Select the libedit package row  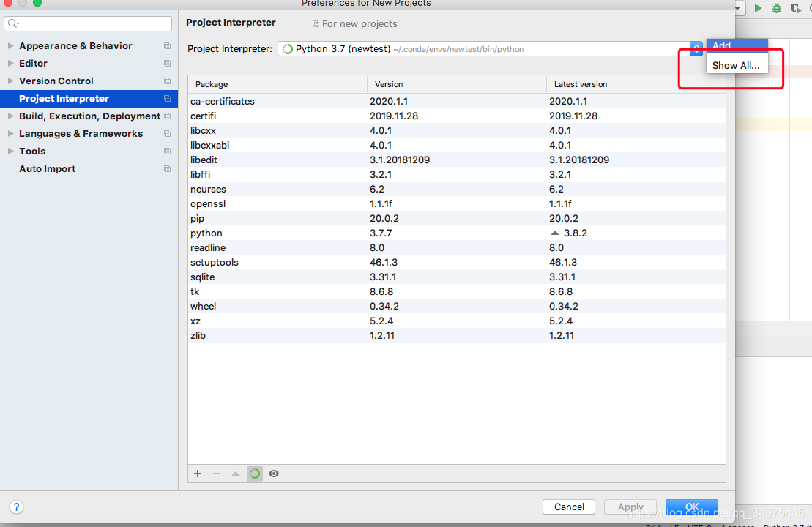457,160
